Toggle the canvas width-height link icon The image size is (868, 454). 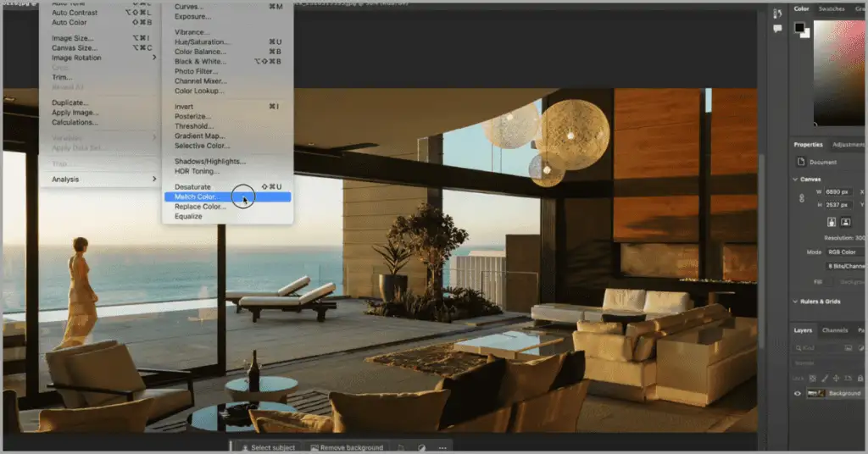802,198
